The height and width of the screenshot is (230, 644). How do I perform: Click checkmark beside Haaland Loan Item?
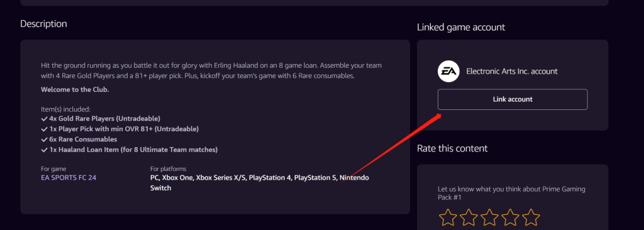(x=45, y=150)
